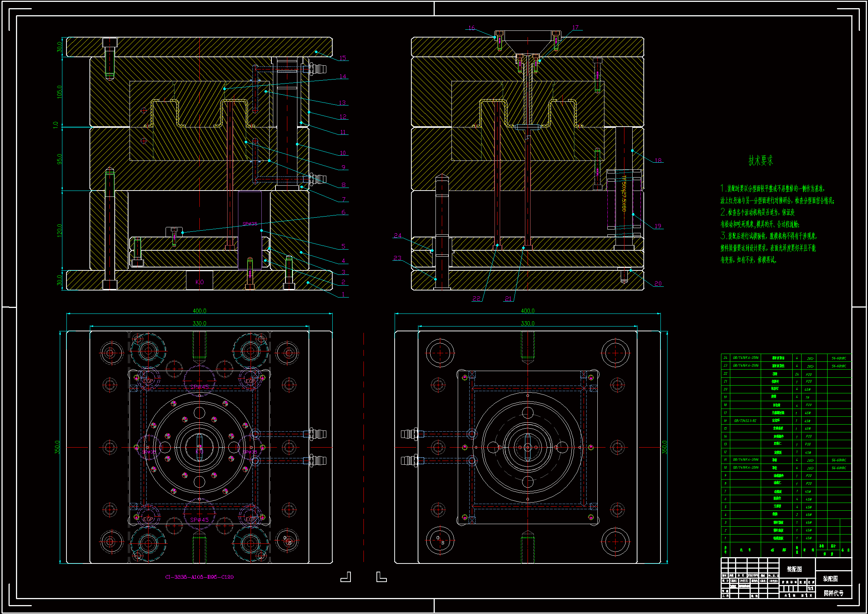Select SPø45 label at top of plan view
Screen dimensions: 868x614
199,387
